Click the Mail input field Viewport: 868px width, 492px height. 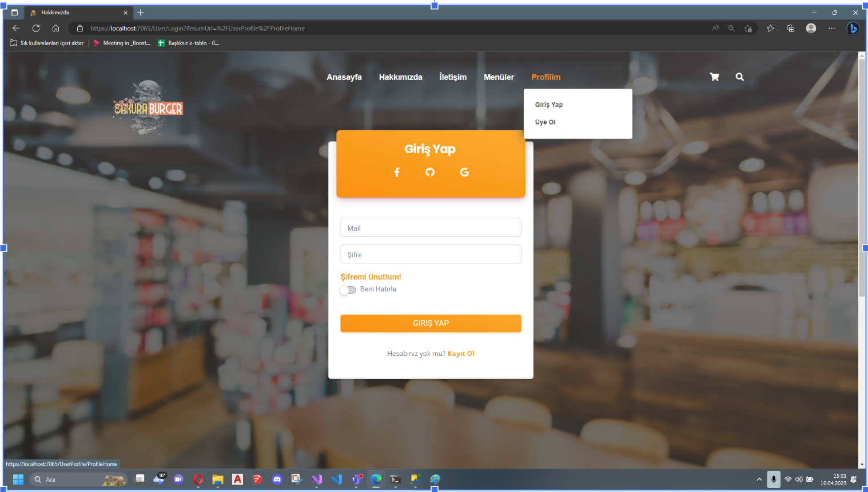pos(431,227)
